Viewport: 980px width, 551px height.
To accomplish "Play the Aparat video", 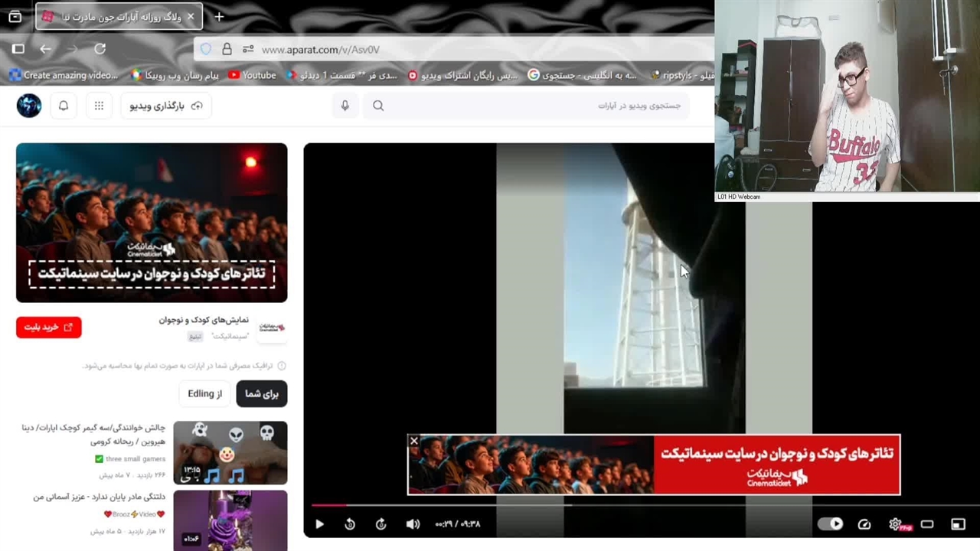I will [320, 524].
